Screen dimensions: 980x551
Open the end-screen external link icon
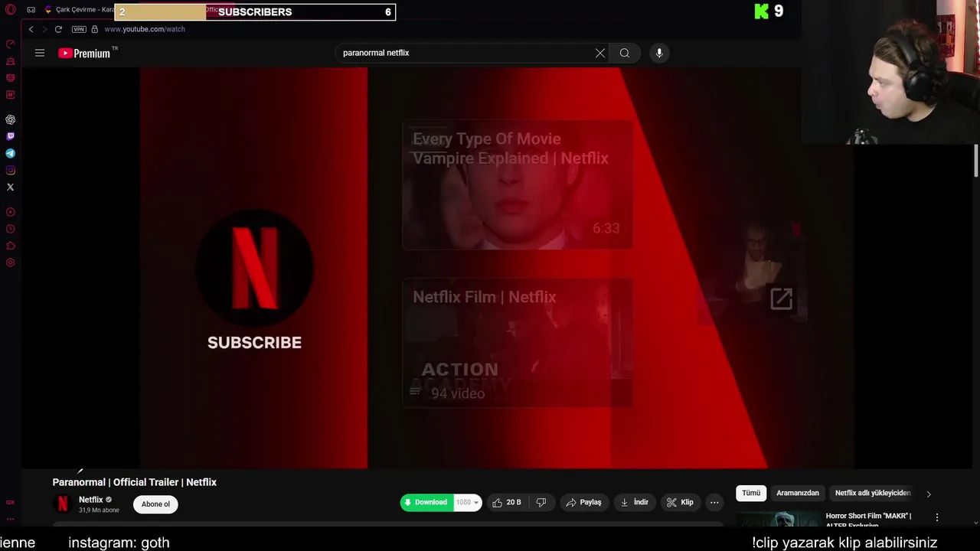[x=781, y=298]
